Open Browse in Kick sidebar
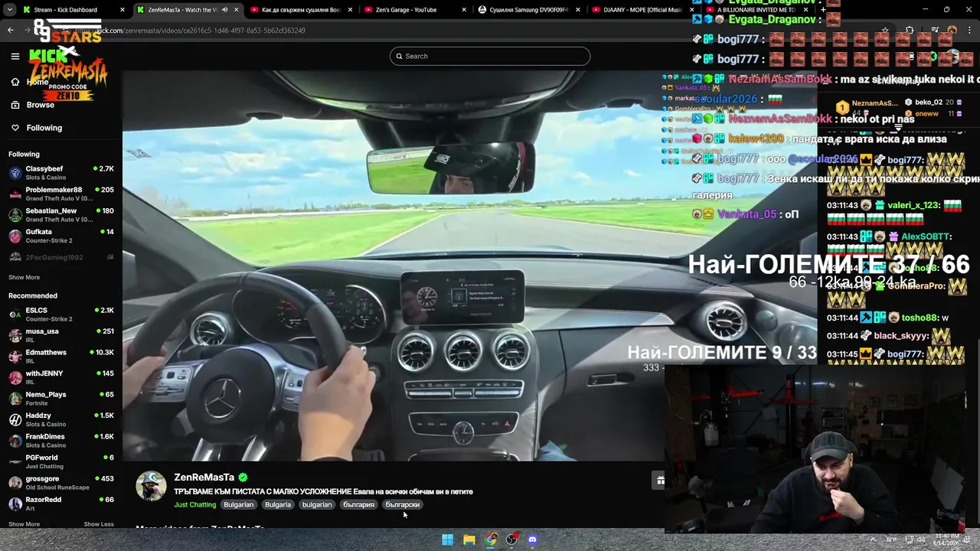This screenshot has width=980, height=551. 40,105
